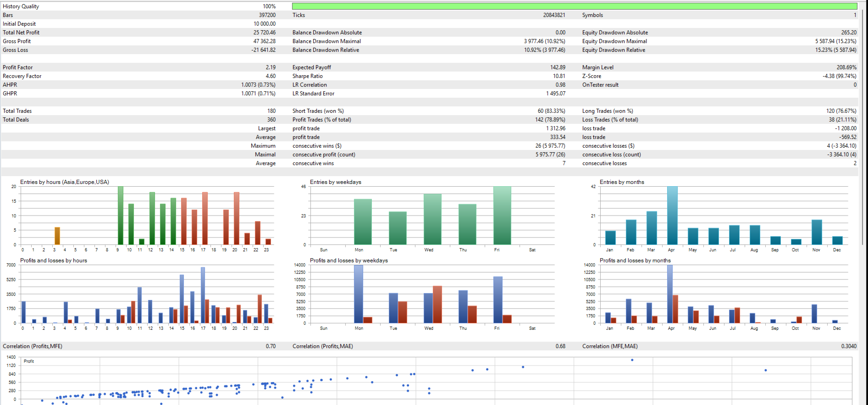Click the Apr blue bar in Profits by months
Viewport: 868px width, 405px height.
click(670, 294)
